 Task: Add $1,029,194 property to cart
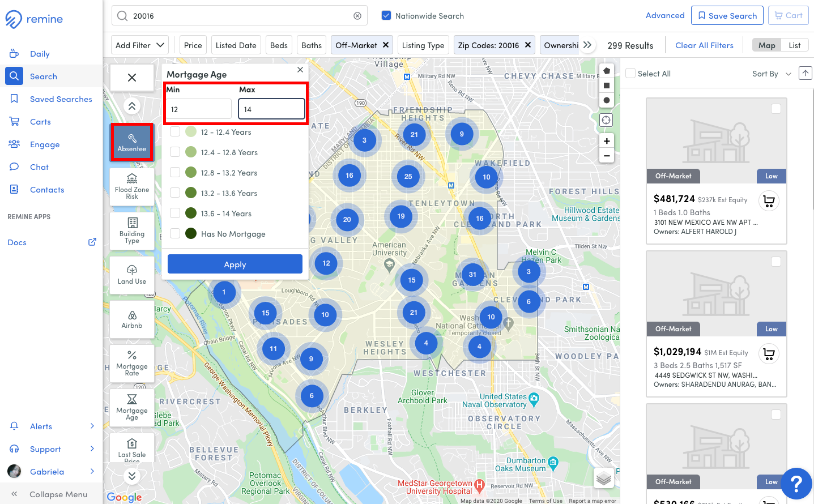(769, 354)
